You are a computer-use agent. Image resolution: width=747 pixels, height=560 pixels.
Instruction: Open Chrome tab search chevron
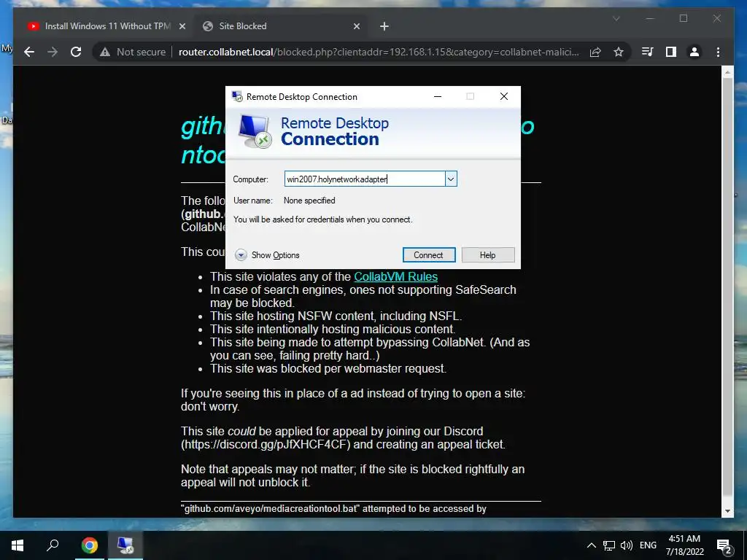(616, 18)
